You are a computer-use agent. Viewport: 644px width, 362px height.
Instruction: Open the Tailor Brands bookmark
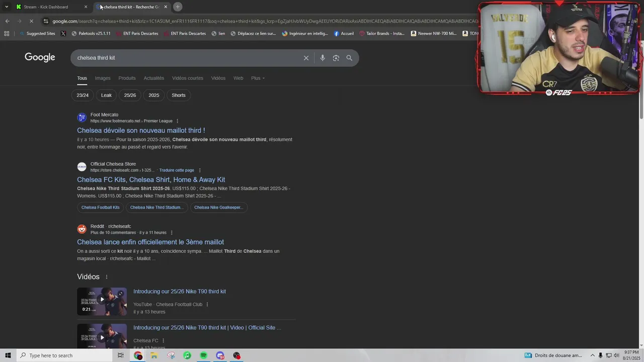coord(382,34)
